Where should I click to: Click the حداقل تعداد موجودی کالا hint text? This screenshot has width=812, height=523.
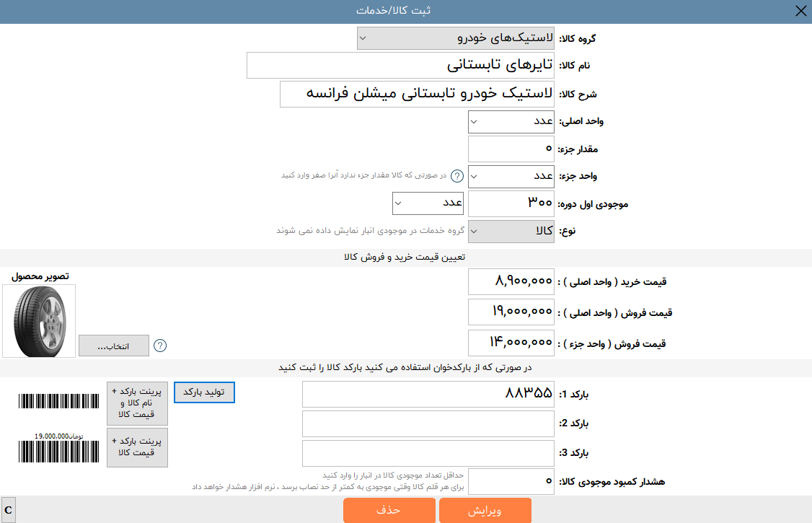[x=393, y=475]
